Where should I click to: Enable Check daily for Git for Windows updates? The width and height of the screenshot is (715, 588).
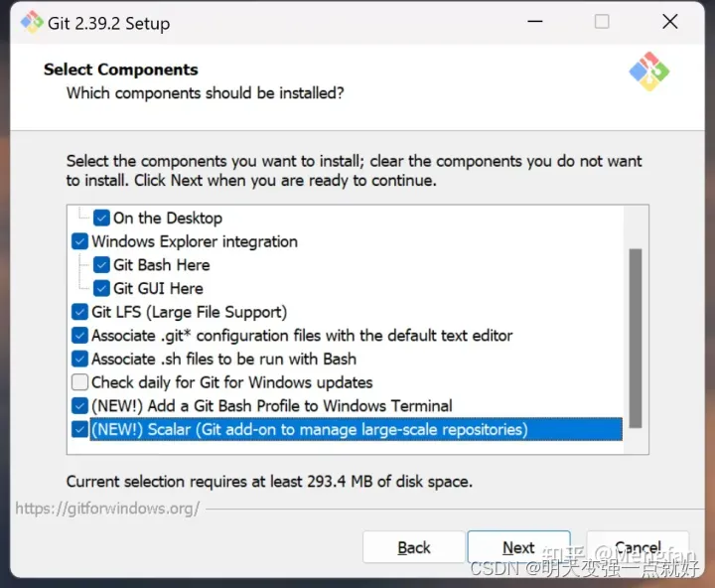(x=79, y=382)
